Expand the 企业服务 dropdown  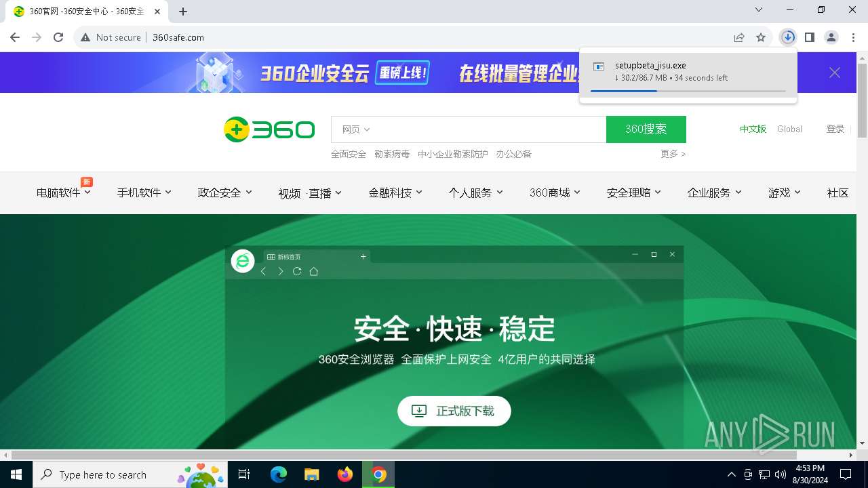click(x=714, y=192)
